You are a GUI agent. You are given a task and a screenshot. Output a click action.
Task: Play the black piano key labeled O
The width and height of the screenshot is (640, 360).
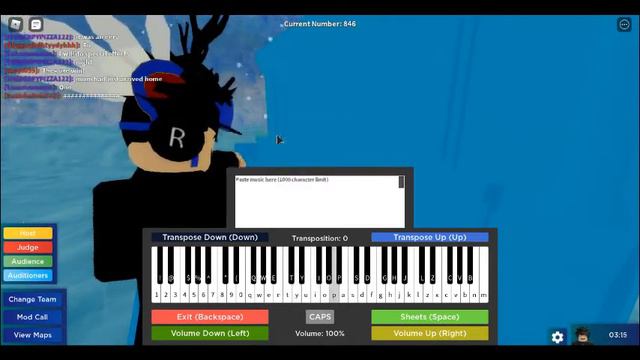[x=329, y=265]
